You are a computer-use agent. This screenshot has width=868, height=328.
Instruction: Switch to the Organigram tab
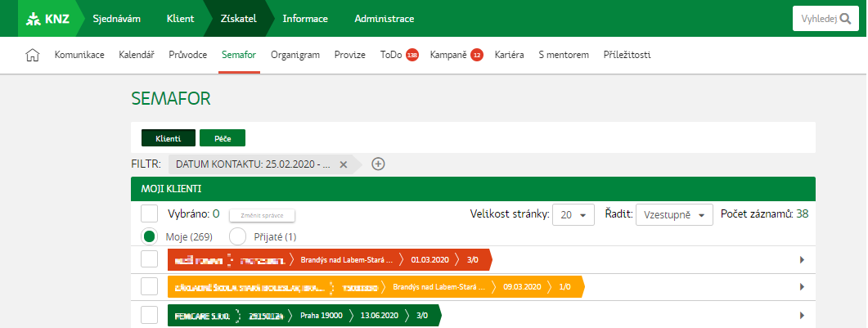tap(295, 56)
